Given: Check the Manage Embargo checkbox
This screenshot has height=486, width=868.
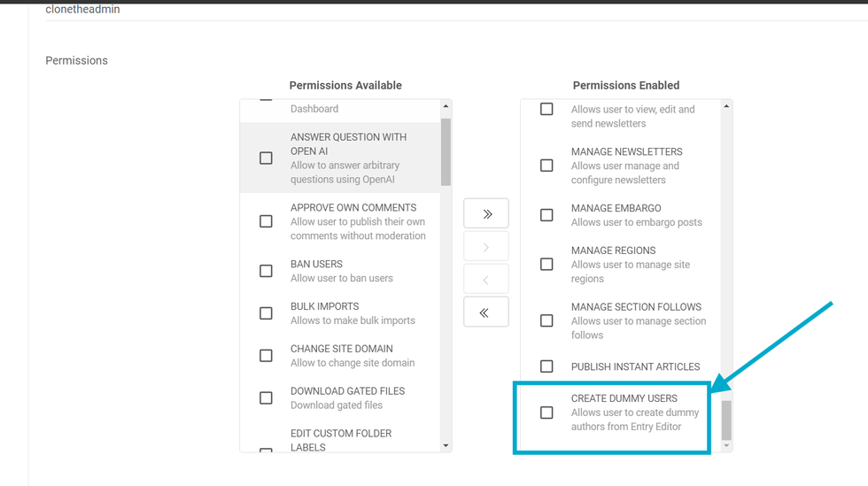Looking at the screenshot, I should (x=546, y=215).
